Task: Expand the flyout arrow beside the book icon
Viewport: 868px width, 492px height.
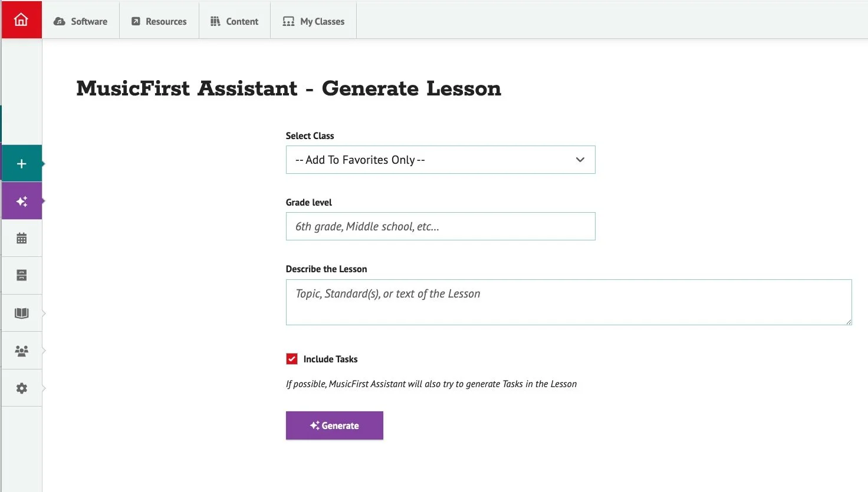Action: (x=44, y=313)
